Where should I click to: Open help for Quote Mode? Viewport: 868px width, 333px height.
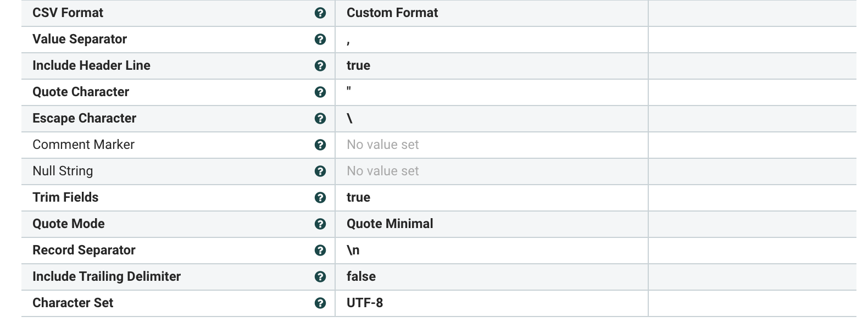pyautogui.click(x=320, y=224)
